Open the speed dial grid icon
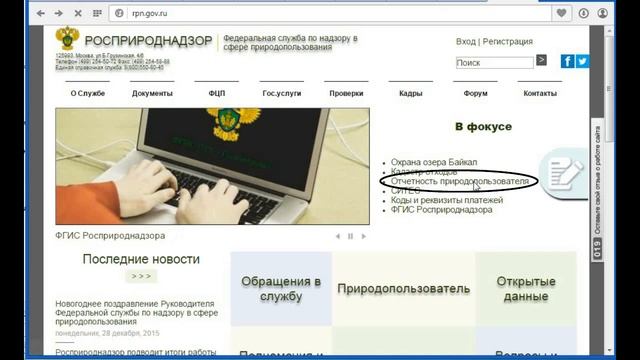 [97, 13]
